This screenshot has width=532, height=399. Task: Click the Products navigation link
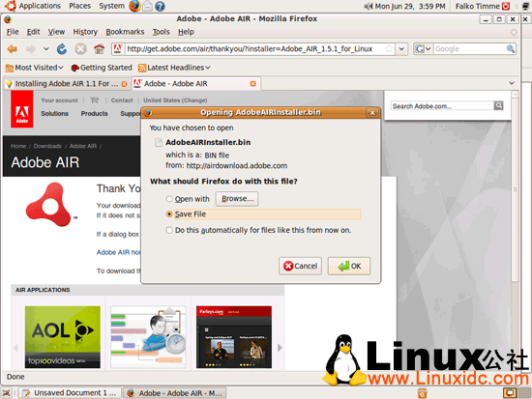(x=95, y=114)
